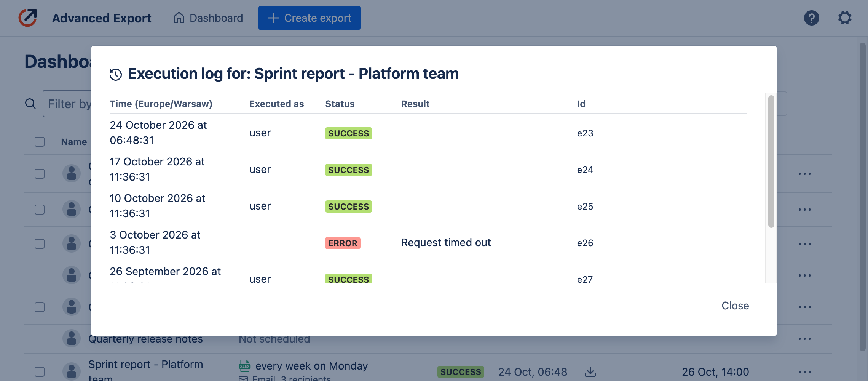Click the '3 October 2026 at 11:36:31' entry
Viewport: 868px width, 381px height.
click(155, 242)
